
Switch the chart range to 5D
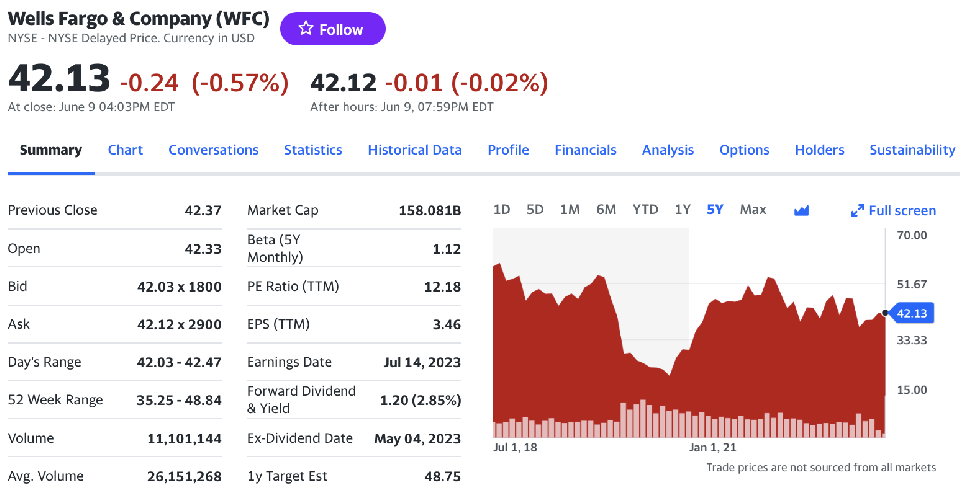(x=535, y=209)
